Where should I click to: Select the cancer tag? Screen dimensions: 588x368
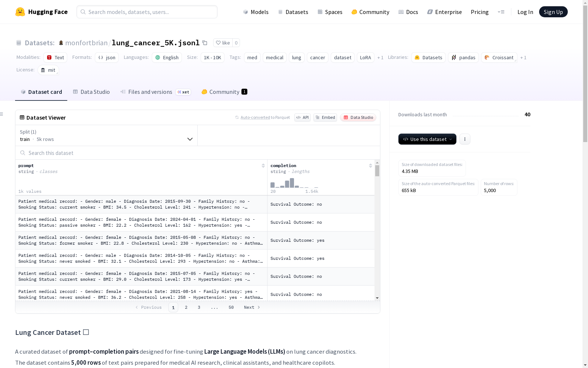point(318,57)
